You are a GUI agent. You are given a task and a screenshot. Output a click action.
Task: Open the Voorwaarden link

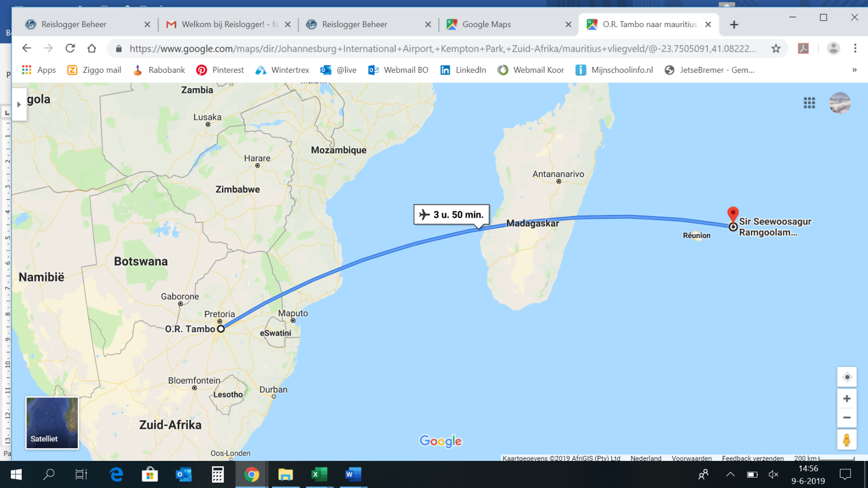point(691,458)
